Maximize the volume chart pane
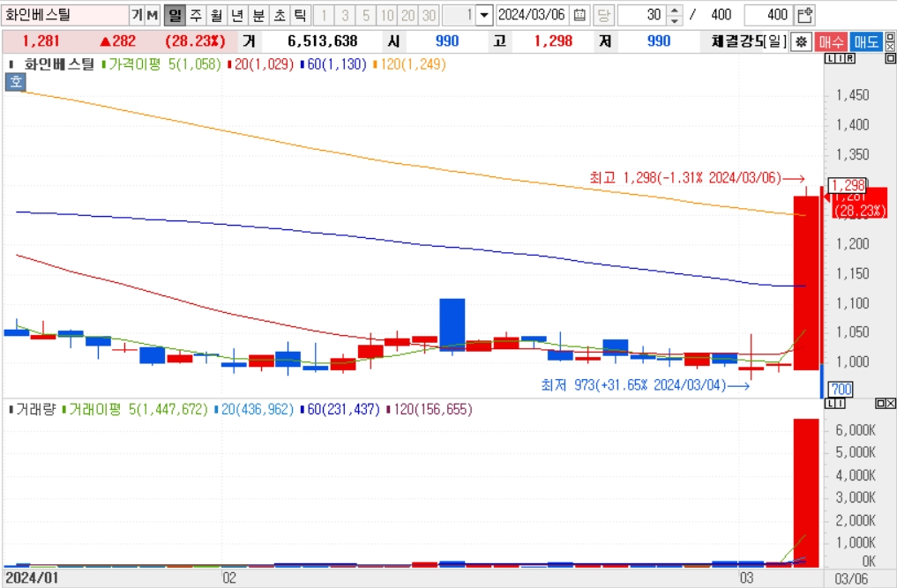The width and height of the screenshot is (897, 588). (x=879, y=403)
